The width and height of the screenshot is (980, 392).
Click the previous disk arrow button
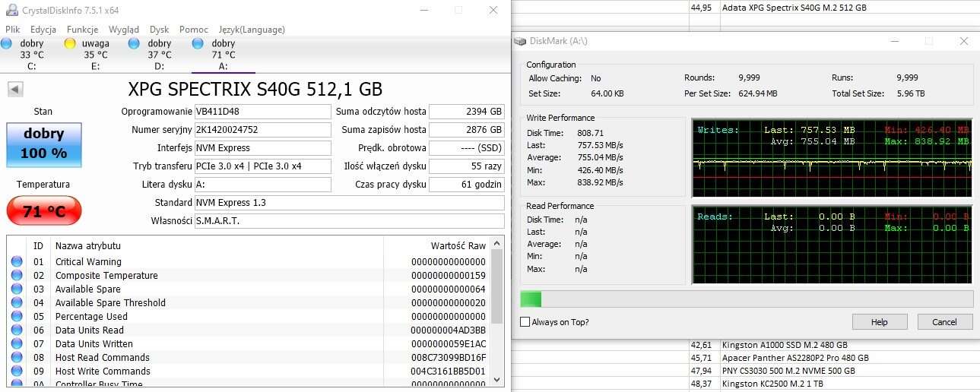click(14, 89)
